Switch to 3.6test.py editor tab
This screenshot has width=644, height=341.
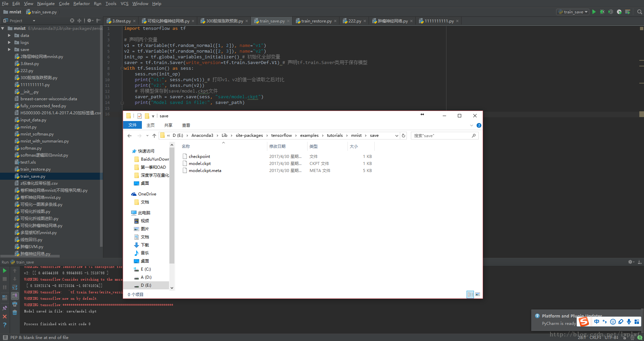(x=121, y=21)
